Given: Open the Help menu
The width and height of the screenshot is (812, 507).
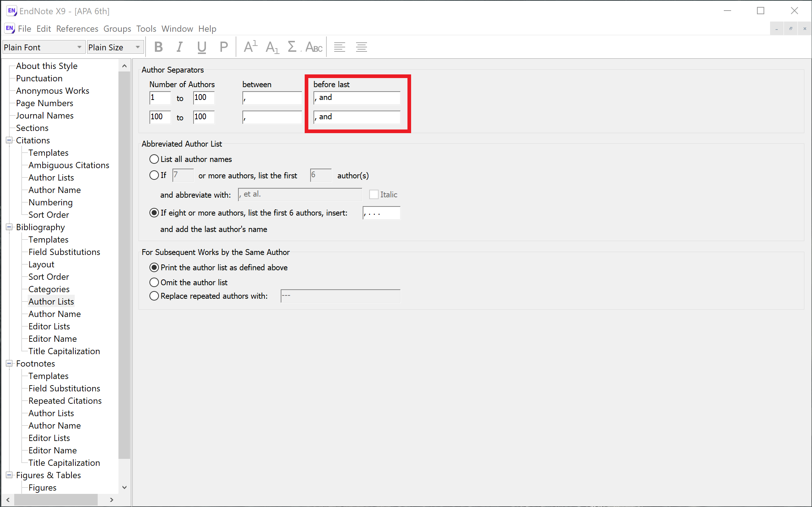Looking at the screenshot, I should tap(207, 28).
